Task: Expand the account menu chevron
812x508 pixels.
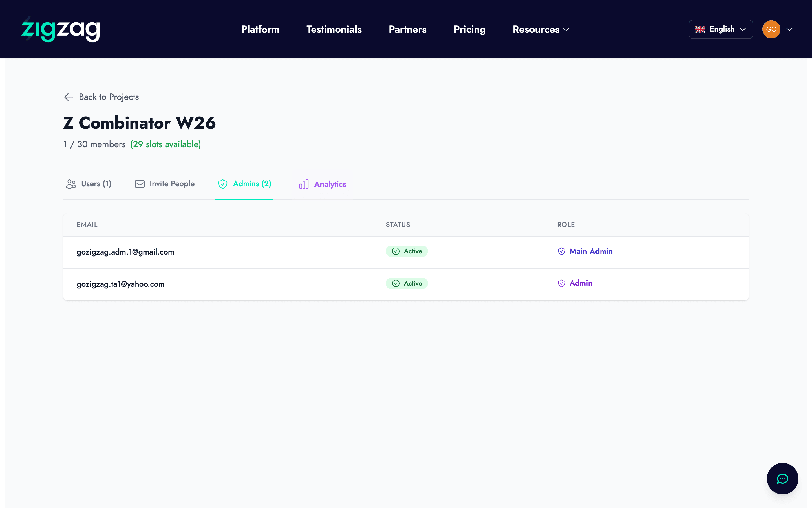Action: pyautogui.click(x=789, y=29)
